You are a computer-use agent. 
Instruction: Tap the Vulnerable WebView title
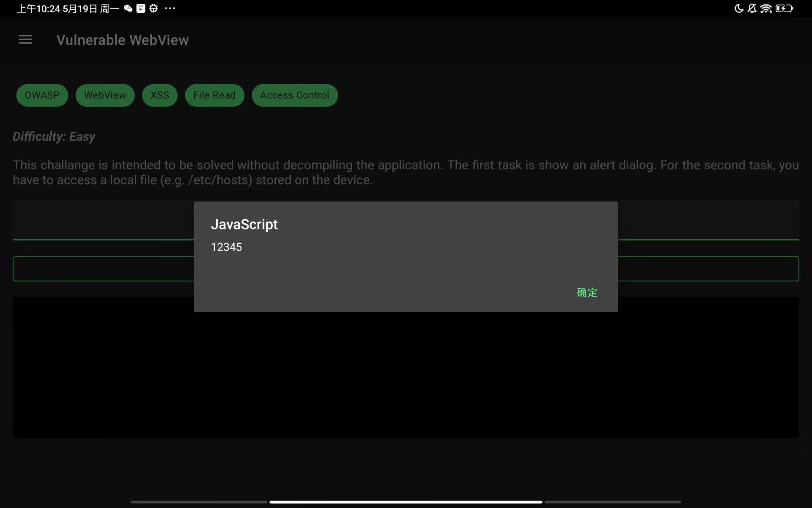pos(123,40)
